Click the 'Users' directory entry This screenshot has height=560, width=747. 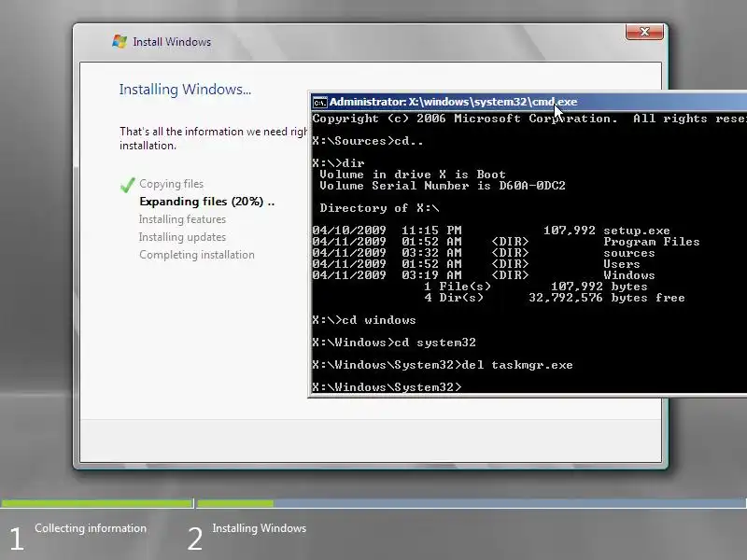(476, 264)
